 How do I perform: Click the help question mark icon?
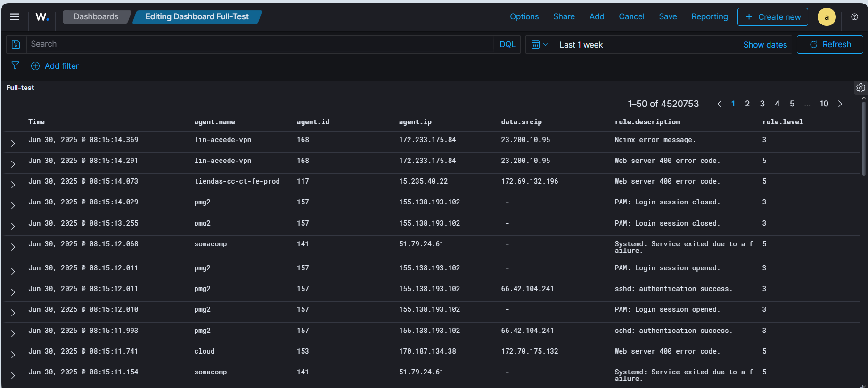854,17
